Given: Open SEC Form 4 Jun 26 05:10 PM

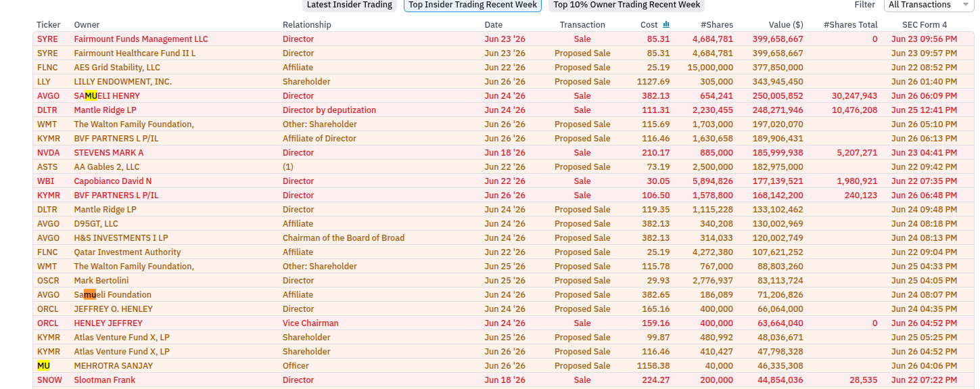Looking at the screenshot, I should click(x=924, y=124).
